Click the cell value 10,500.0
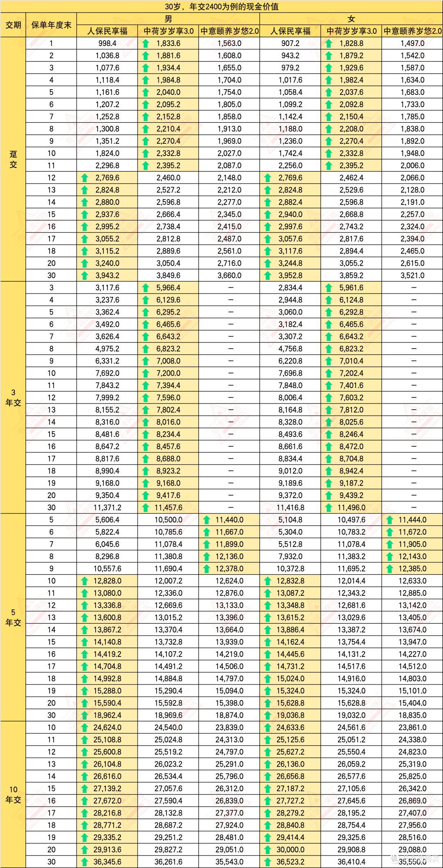The width and height of the screenshot is (443, 868). 169,520
